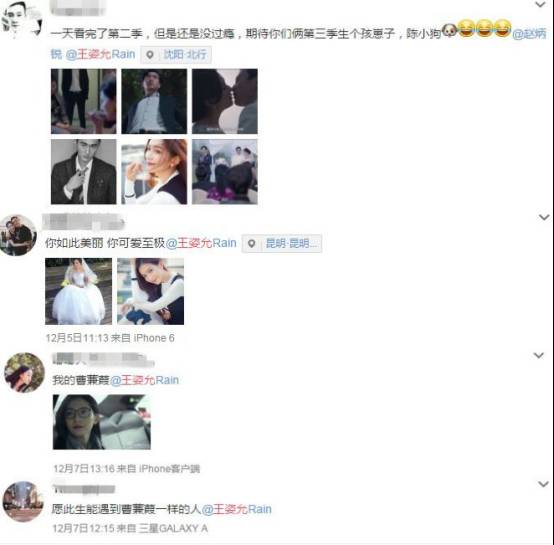Open first poster's black-and-white avatar
Screen dimensions: 554x545
[21, 20]
